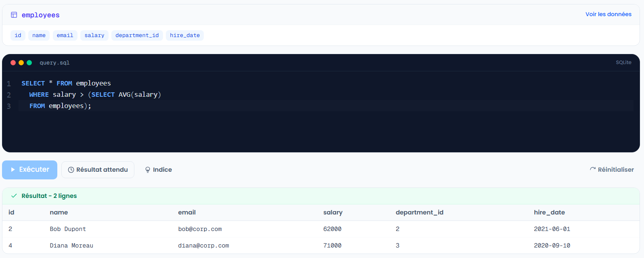The width and height of the screenshot is (644, 258).
Task: Run the query with Exécuter button
Action: 29,170
